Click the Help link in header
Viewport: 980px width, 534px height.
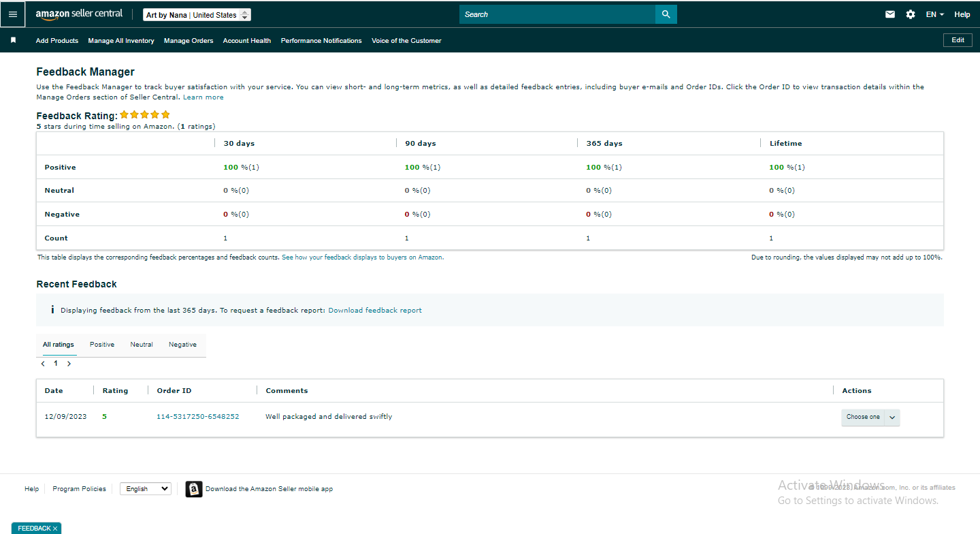[x=962, y=14]
